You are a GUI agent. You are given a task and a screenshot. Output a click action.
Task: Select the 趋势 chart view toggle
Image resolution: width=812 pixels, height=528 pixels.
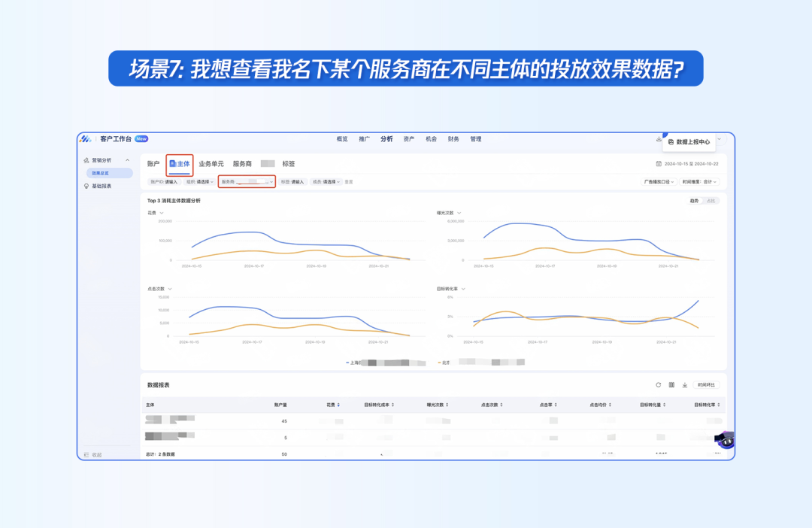pyautogui.click(x=695, y=201)
